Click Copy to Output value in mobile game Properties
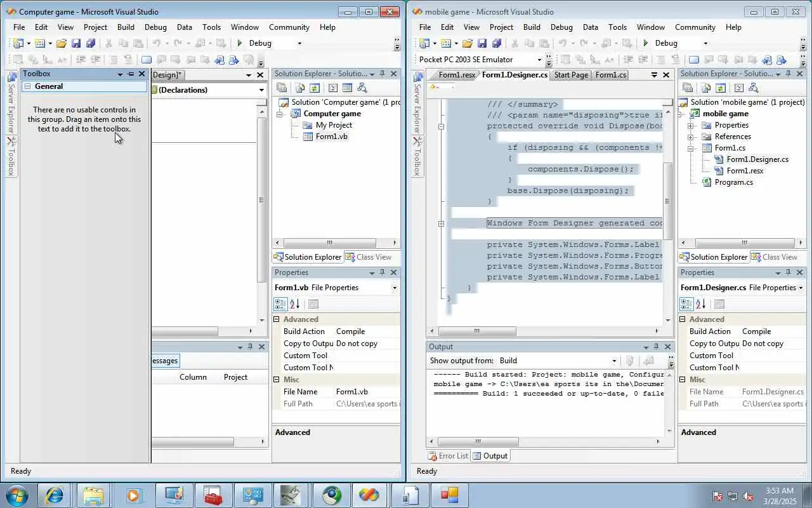812x508 pixels. coord(772,344)
